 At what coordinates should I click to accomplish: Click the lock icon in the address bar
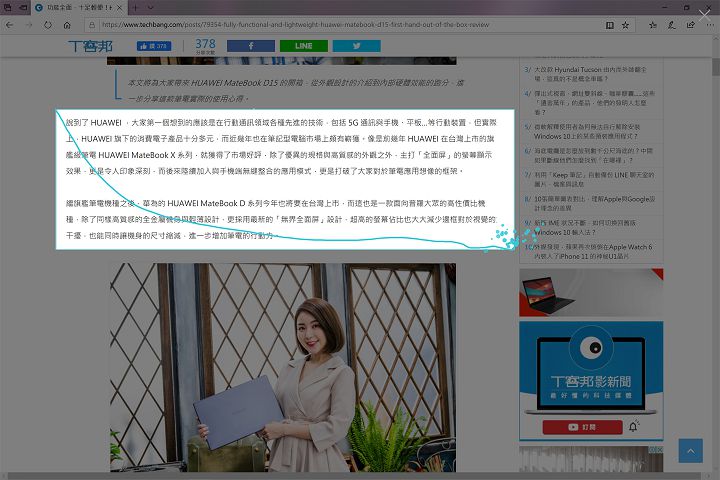pos(91,25)
